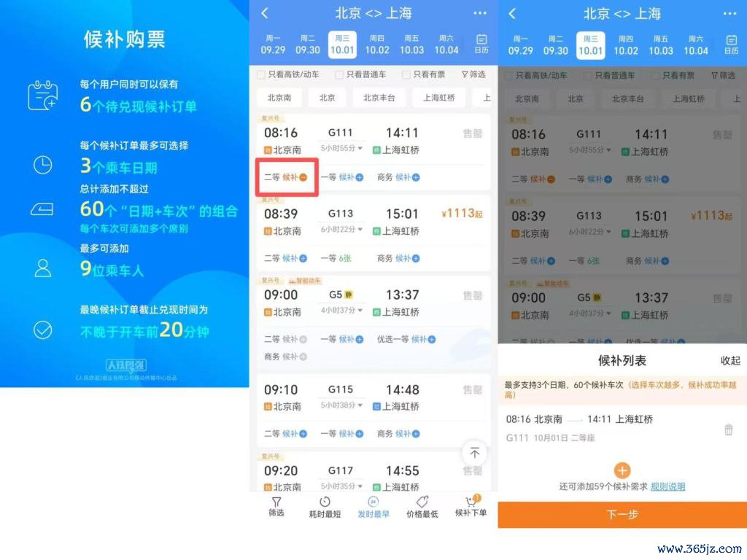
Task: Tap the scroll-to-top arrow button
Action: click(474, 454)
